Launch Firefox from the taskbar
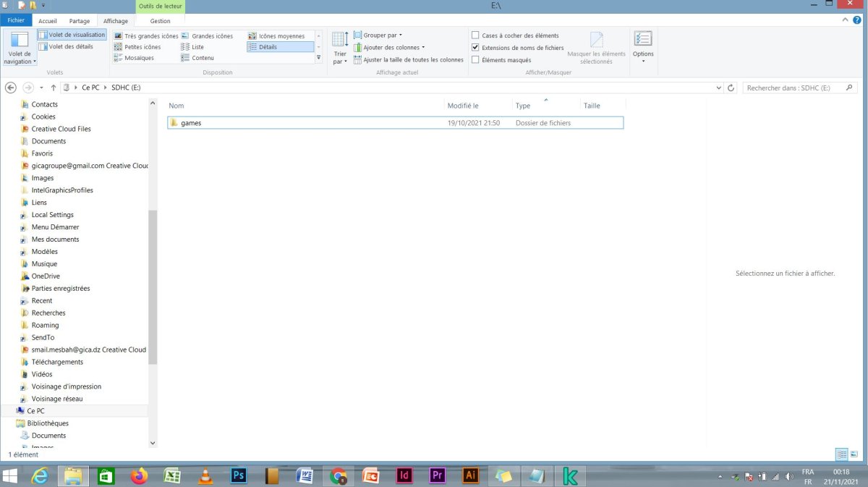 (x=139, y=475)
